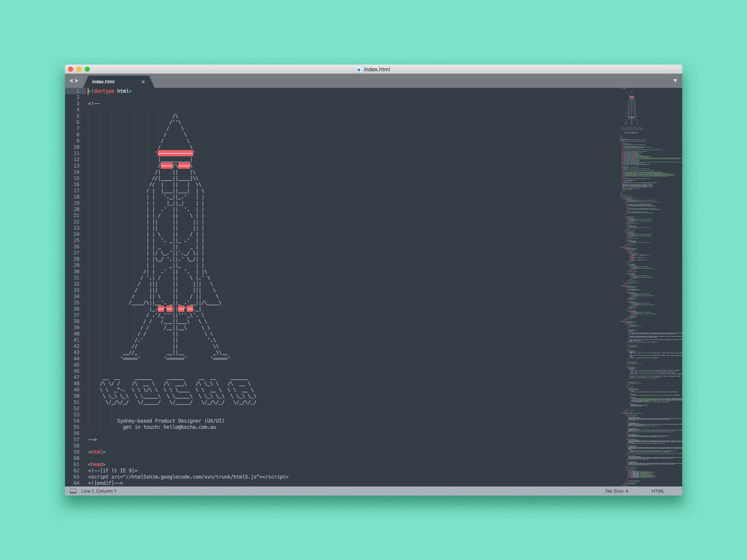Image resolution: width=747 pixels, height=560 pixels.
Task: Open the tab list dropdown arrow
Action: (675, 81)
